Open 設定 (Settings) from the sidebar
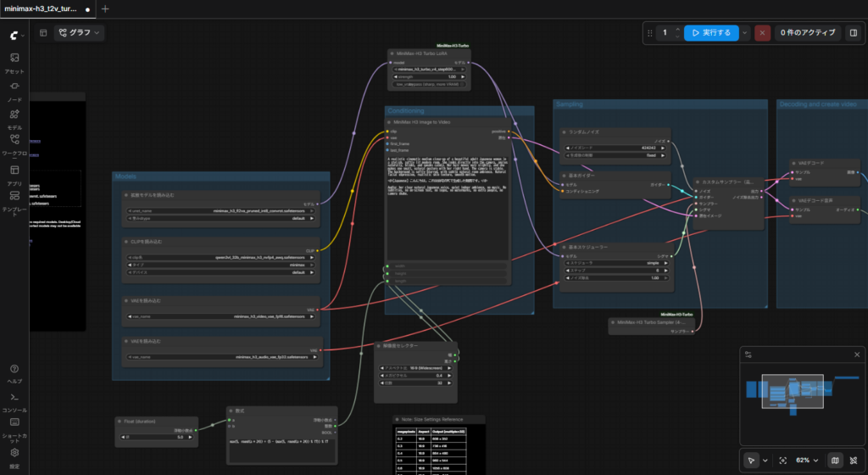868x475 pixels. 14,458
